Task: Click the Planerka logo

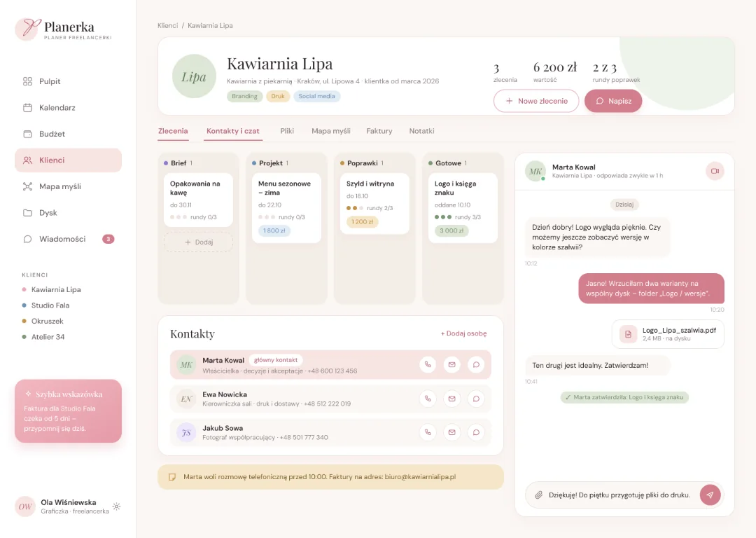Action: point(64,29)
